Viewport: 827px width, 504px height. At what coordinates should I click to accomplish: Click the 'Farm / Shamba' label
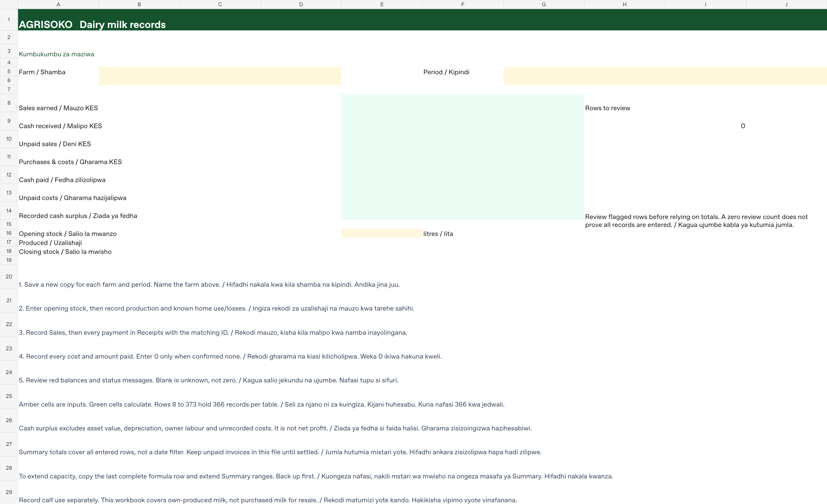click(42, 72)
